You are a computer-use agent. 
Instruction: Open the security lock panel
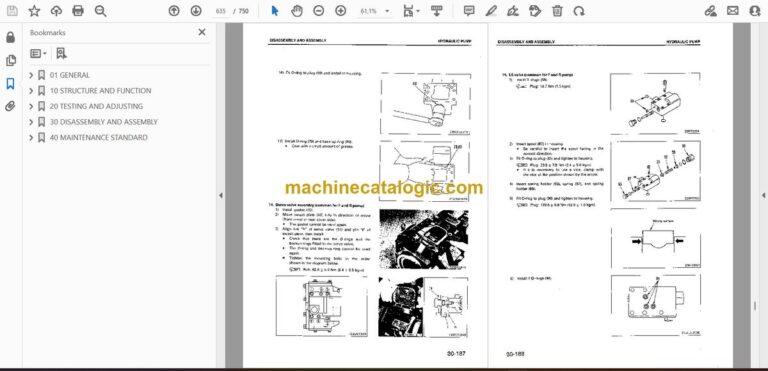point(10,37)
